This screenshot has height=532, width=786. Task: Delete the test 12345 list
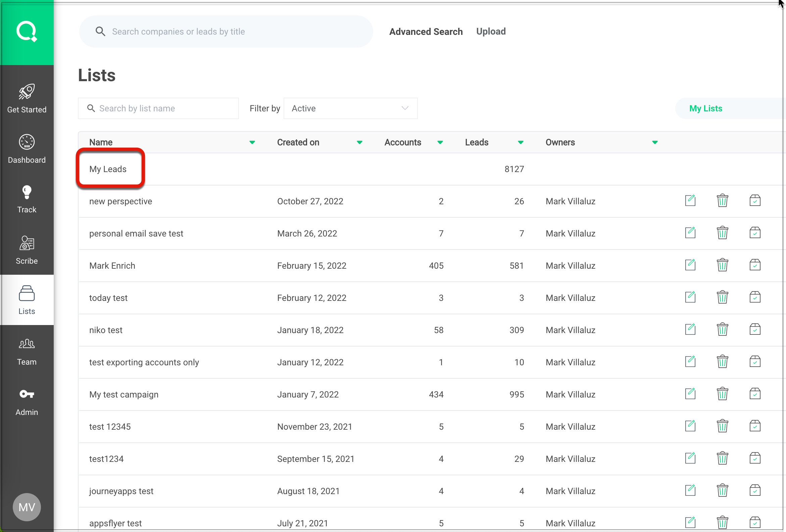click(722, 426)
